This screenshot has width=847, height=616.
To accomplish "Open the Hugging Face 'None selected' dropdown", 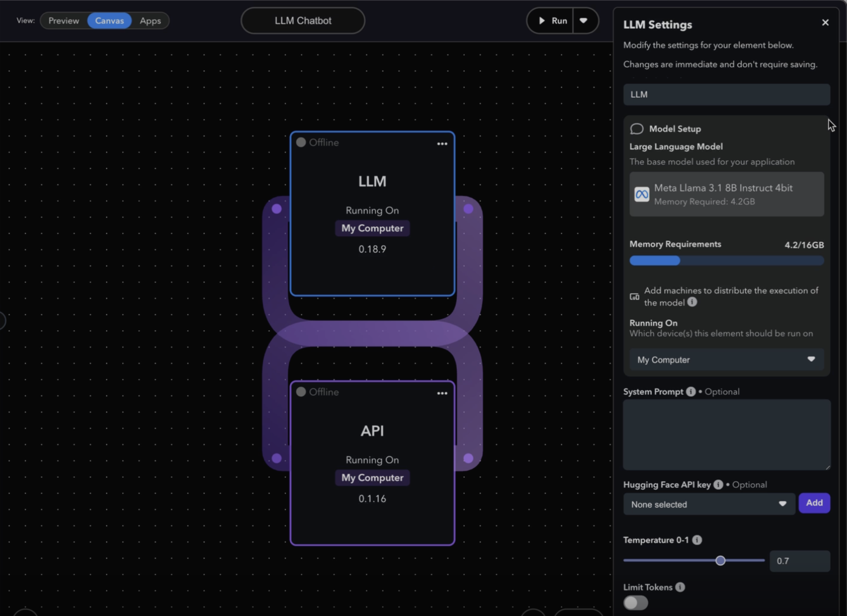I will click(x=709, y=504).
